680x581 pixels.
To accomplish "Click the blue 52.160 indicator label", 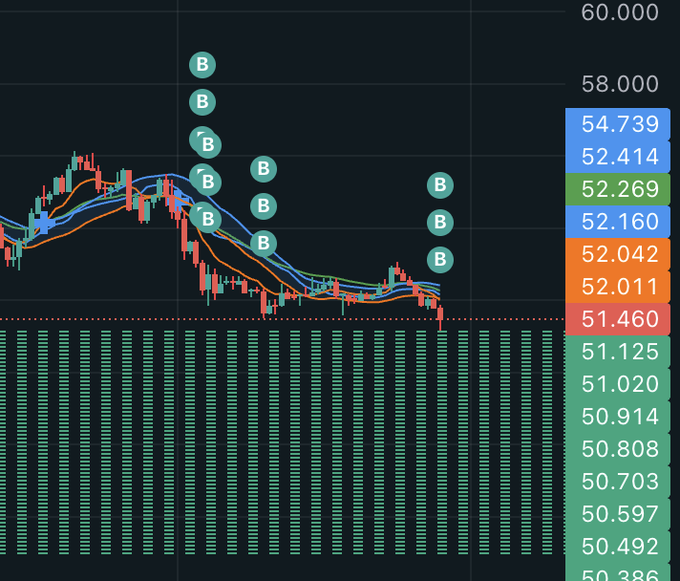I will point(618,222).
